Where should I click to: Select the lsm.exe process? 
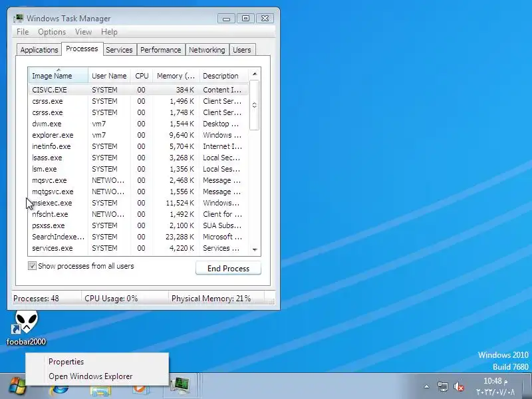click(138, 169)
